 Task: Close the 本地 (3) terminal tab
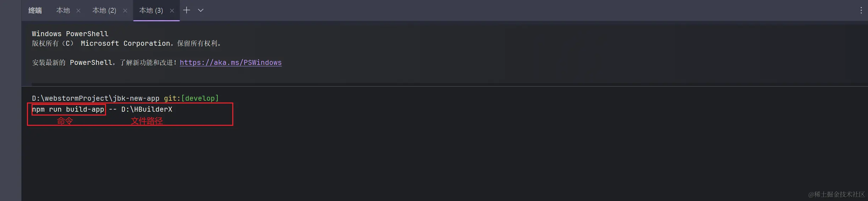(172, 11)
